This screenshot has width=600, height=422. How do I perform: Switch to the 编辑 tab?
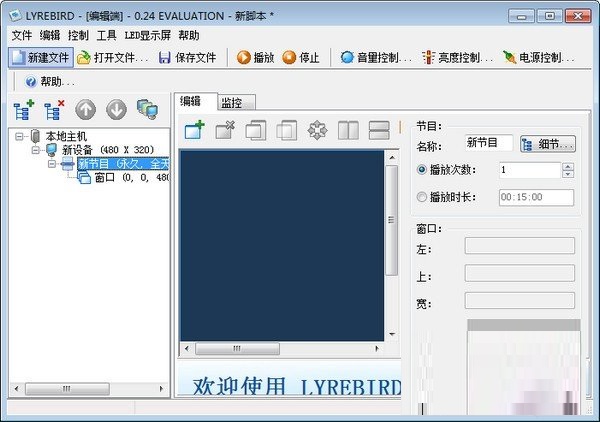click(x=196, y=101)
